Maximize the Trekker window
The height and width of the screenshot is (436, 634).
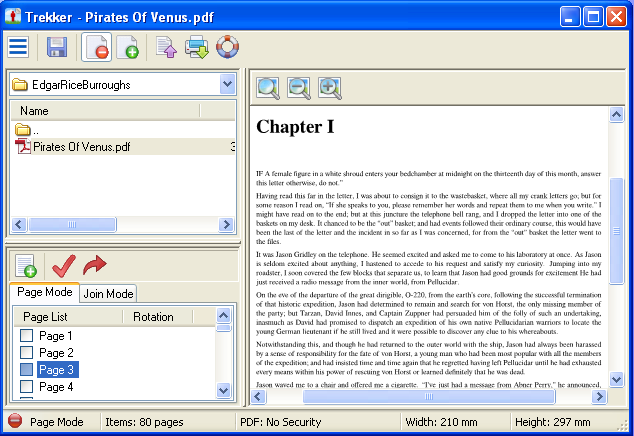click(x=593, y=17)
